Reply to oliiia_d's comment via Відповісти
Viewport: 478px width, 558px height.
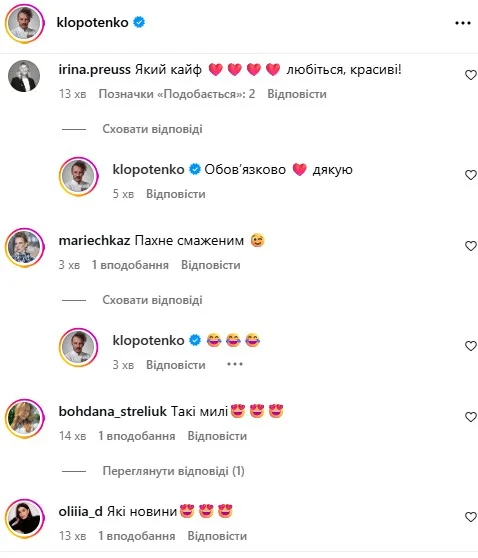[217, 536]
